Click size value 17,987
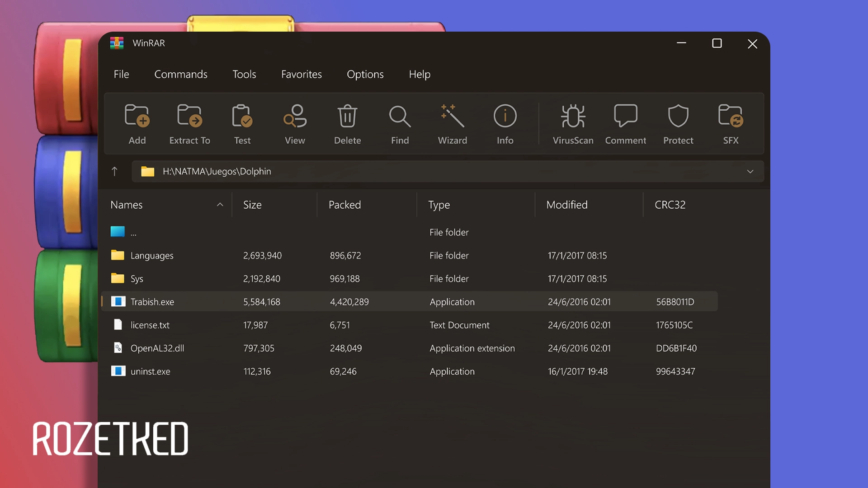Image resolution: width=868 pixels, height=488 pixels. [255, 325]
